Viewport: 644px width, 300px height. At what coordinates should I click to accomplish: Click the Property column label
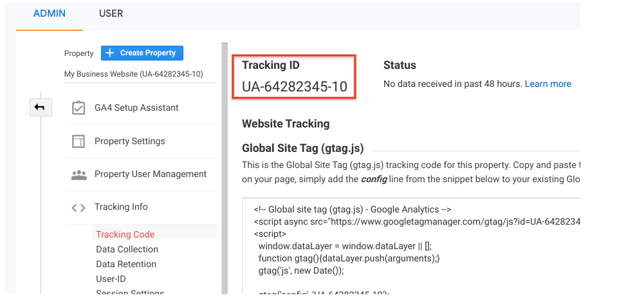click(x=79, y=53)
